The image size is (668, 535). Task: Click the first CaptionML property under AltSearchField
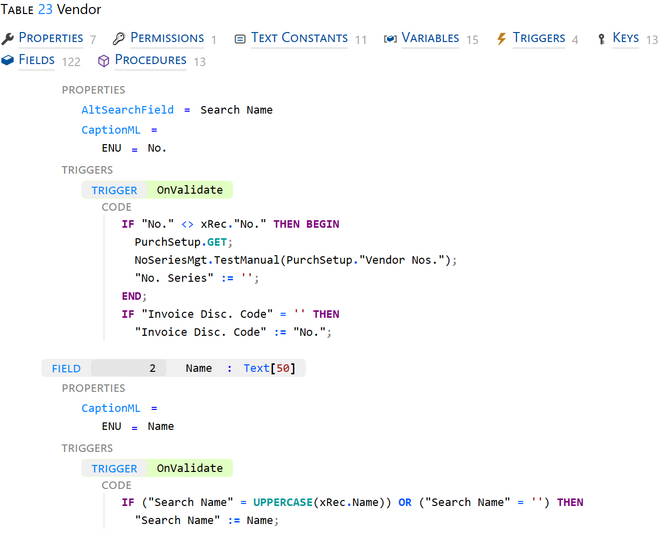point(111,130)
